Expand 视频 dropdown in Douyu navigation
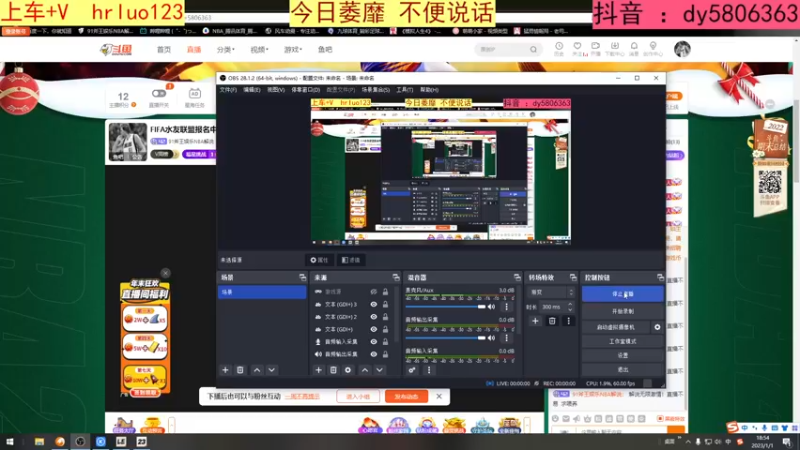The width and height of the screenshot is (800, 450). pyautogui.click(x=259, y=49)
